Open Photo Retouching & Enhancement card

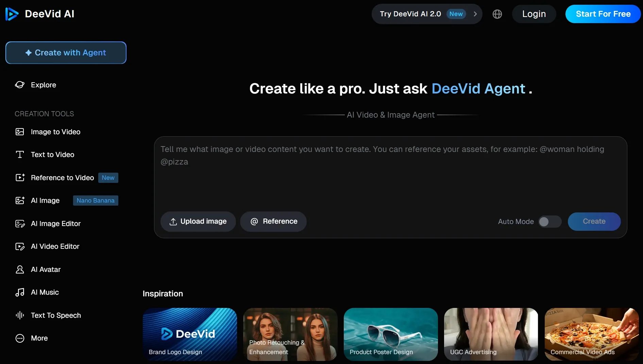tap(290, 334)
